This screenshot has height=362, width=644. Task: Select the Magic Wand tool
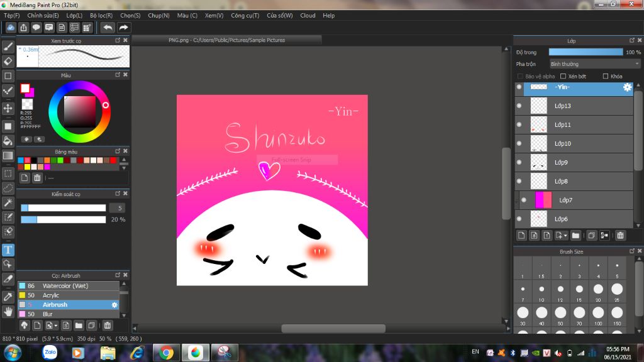point(8,203)
